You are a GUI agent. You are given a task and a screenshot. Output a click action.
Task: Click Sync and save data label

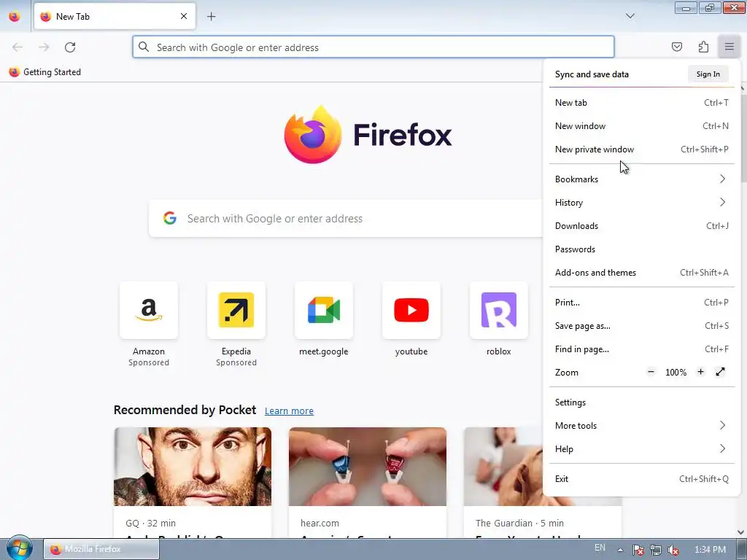(x=592, y=74)
